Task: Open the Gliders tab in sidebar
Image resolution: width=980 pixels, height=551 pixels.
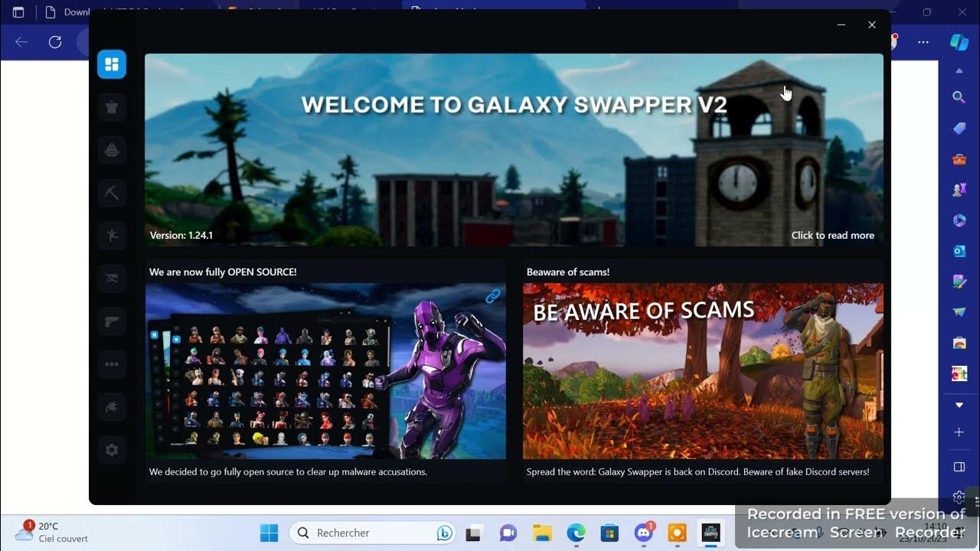Action: click(x=112, y=279)
